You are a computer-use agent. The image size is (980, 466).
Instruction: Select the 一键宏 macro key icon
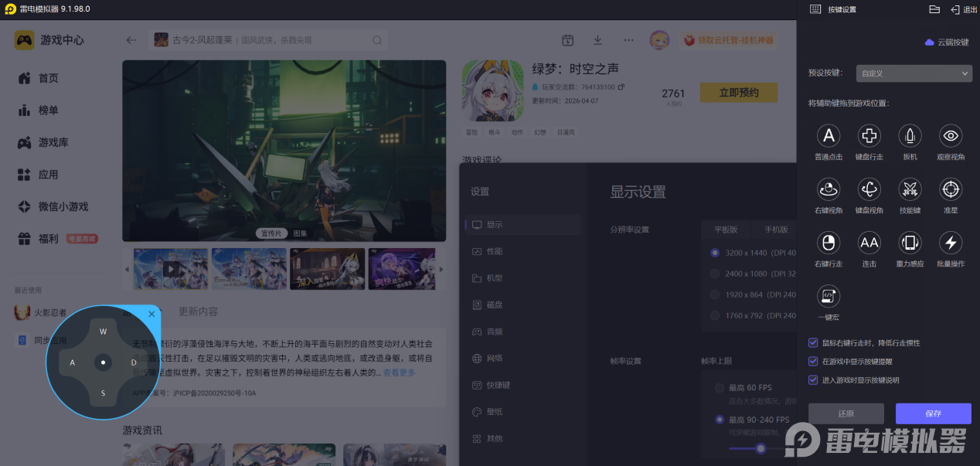click(829, 295)
